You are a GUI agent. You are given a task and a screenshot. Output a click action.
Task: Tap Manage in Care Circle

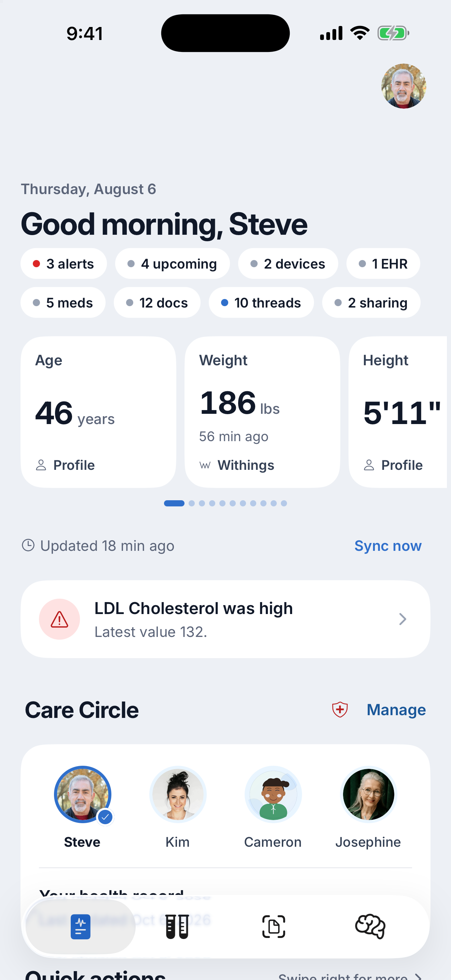tap(396, 710)
